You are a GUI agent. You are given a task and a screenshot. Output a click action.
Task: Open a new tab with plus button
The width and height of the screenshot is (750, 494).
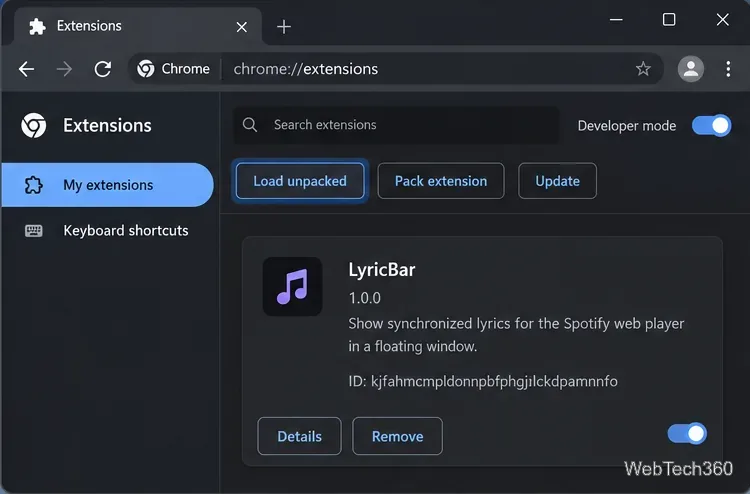(x=284, y=27)
